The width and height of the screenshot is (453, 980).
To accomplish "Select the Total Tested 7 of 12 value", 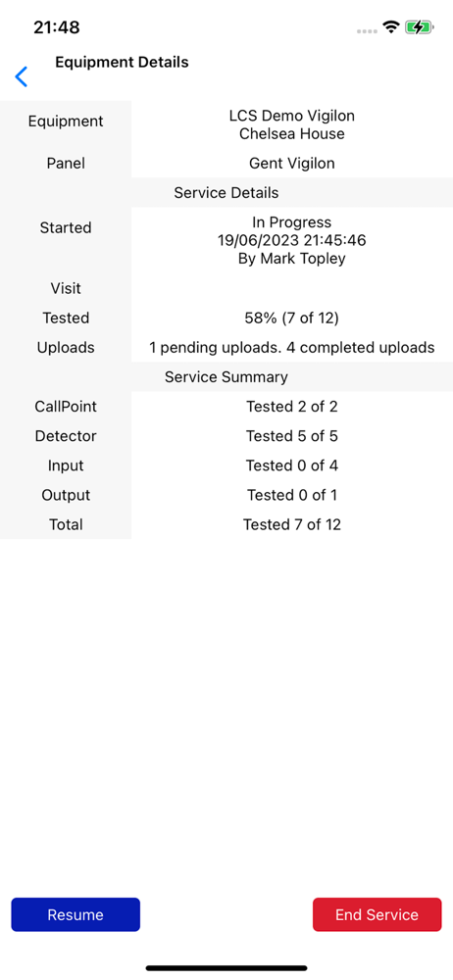I will pos(291,525).
